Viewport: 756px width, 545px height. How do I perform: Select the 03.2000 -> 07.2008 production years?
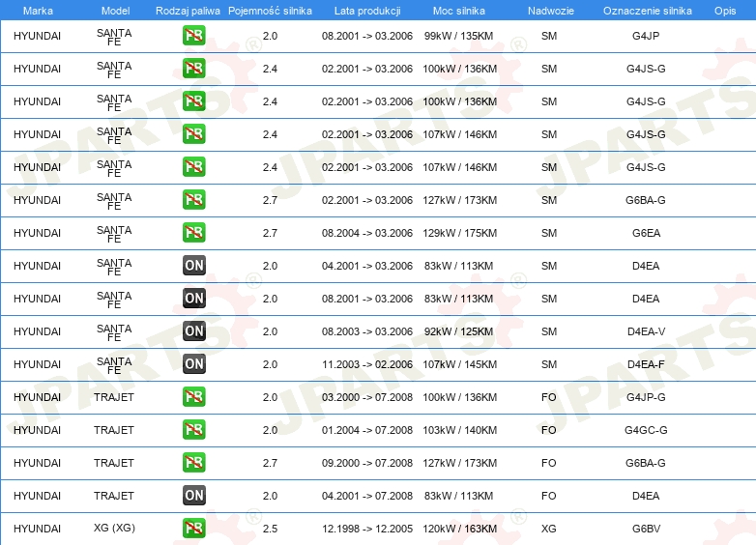click(367, 397)
